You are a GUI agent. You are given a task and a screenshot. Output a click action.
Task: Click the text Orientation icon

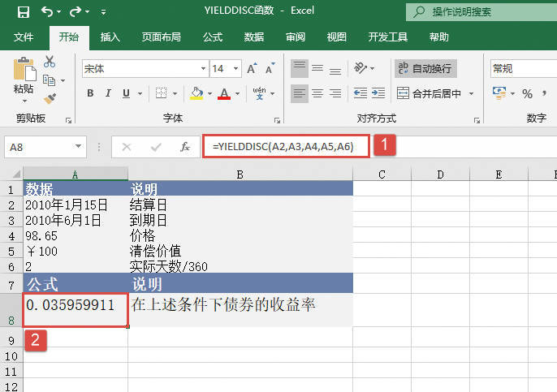click(361, 68)
